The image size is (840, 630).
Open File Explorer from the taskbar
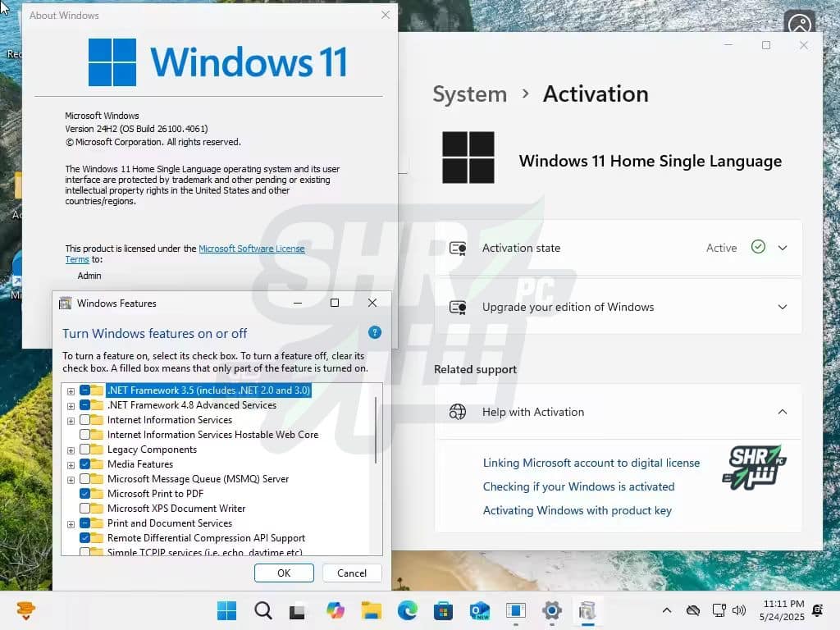[x=371, y=610]
